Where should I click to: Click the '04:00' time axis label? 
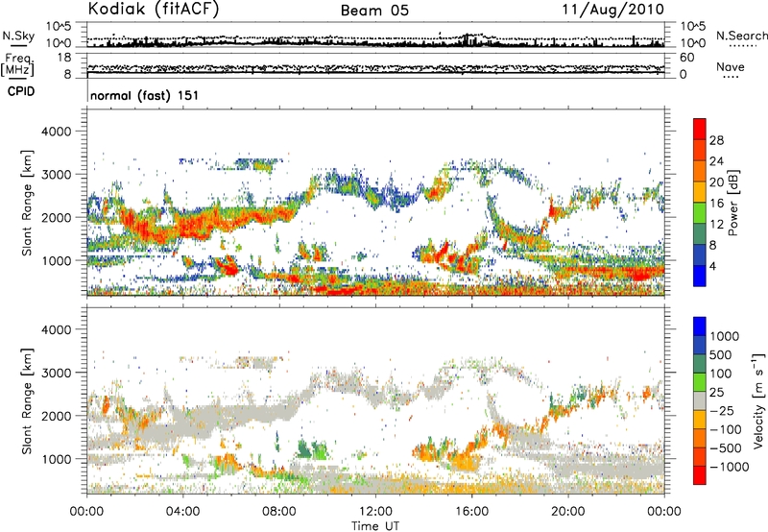(x=183, y=512)
